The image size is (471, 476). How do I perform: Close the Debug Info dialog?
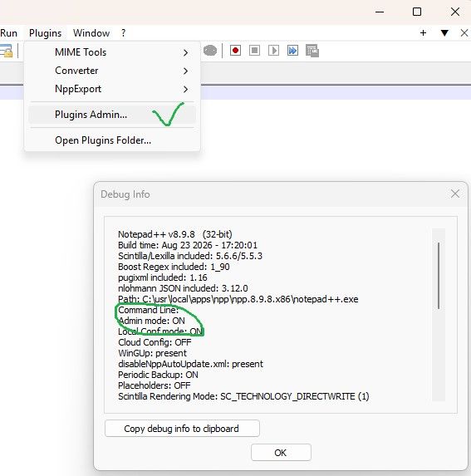tap(455, 194)
